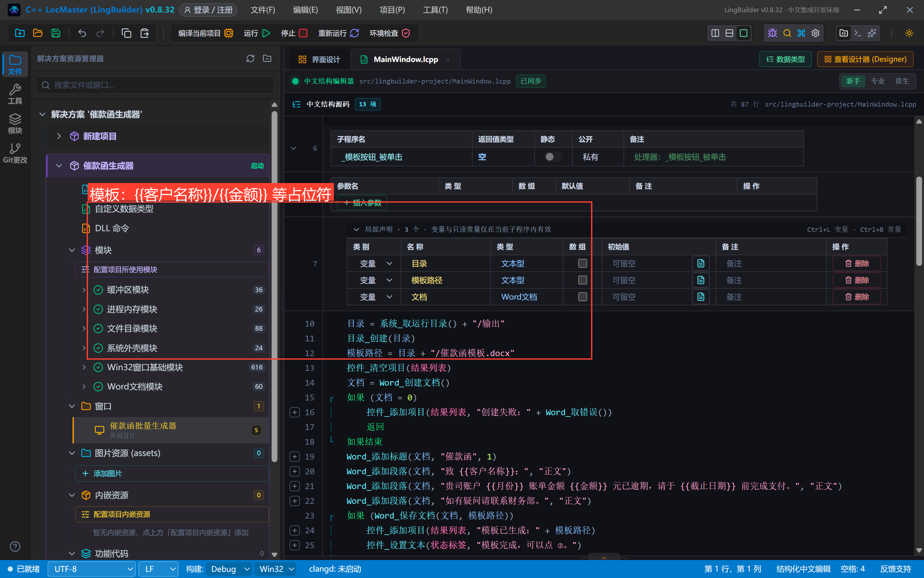Viewport: 924px width, 578px height.
Task: Open the LF line ending dropdown
Action: 158,569
